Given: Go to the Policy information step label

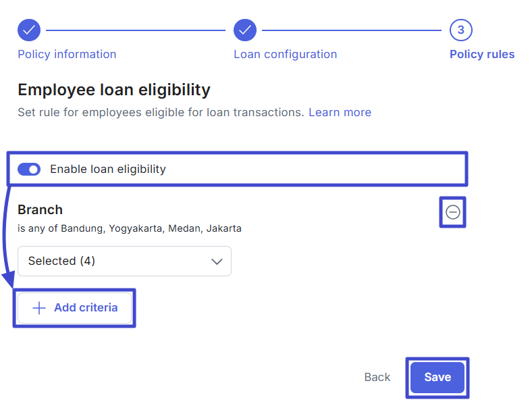Looking at the screenshot, I should tap(67, 54).
